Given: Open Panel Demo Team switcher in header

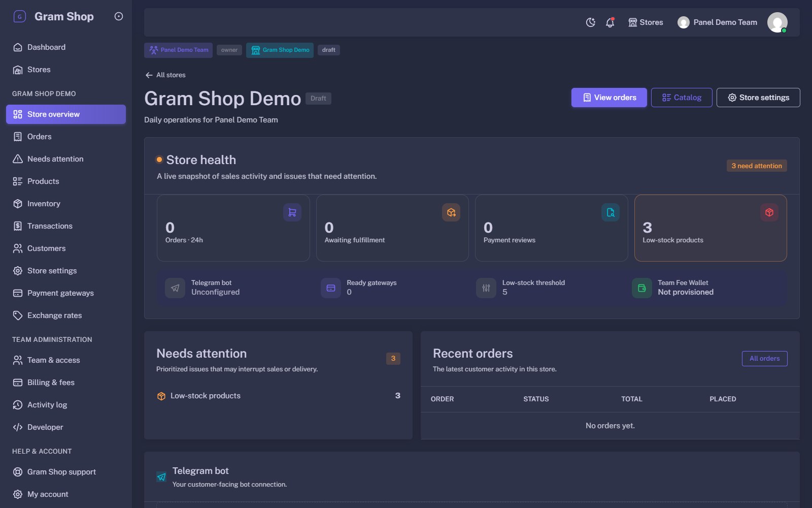Looking at the screenshot, I should coord(718,22).
